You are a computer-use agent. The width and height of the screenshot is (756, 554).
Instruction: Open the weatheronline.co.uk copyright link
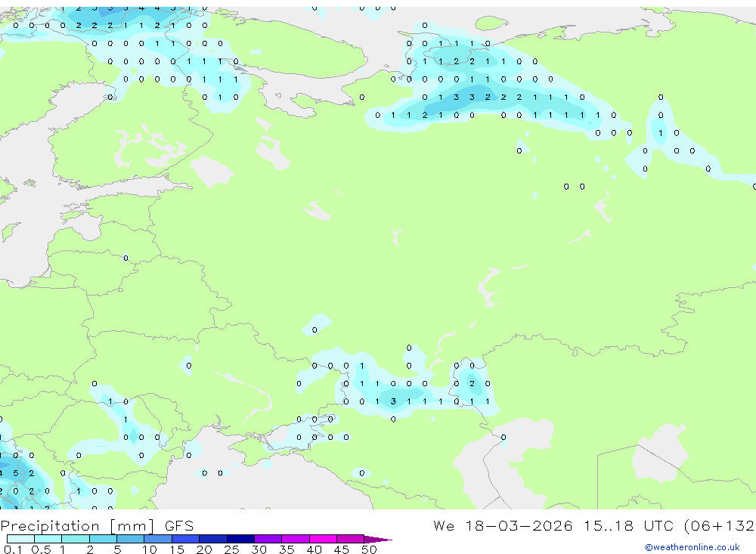pos(692,547)
